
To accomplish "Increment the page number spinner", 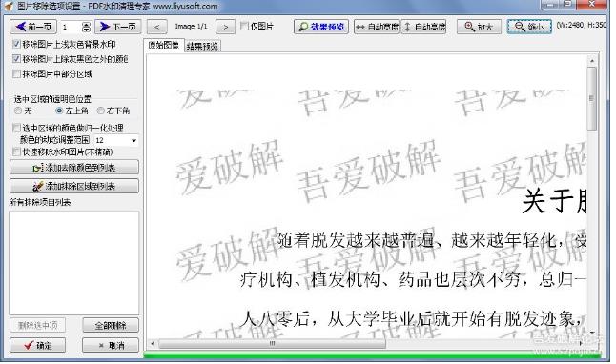I will click(x=86, y=25).
